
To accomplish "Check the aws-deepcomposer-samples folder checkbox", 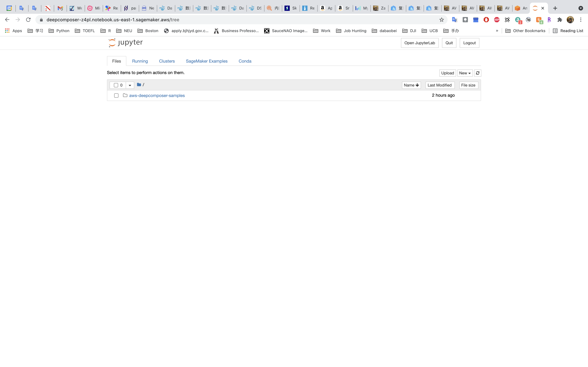I will pyautogui.click(x=116, y=96).
